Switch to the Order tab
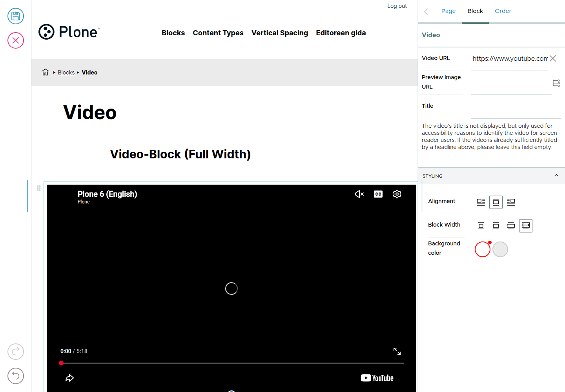 click(x=503, y=11)
